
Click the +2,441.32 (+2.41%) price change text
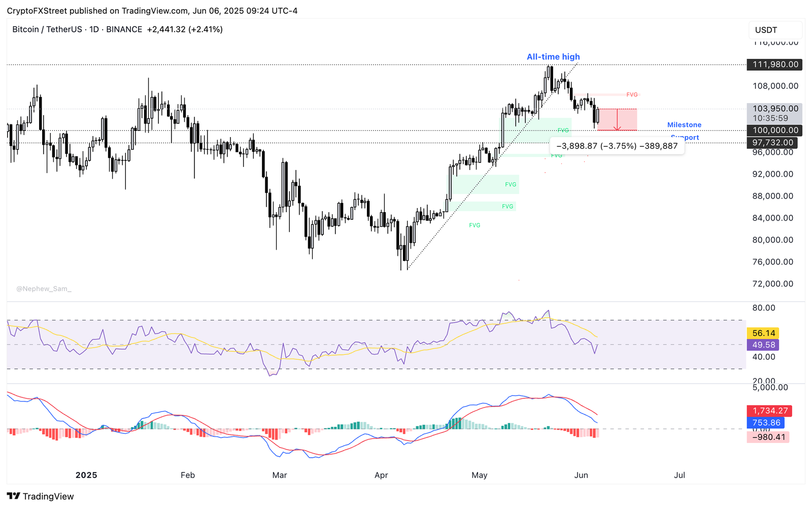point(185,29)
